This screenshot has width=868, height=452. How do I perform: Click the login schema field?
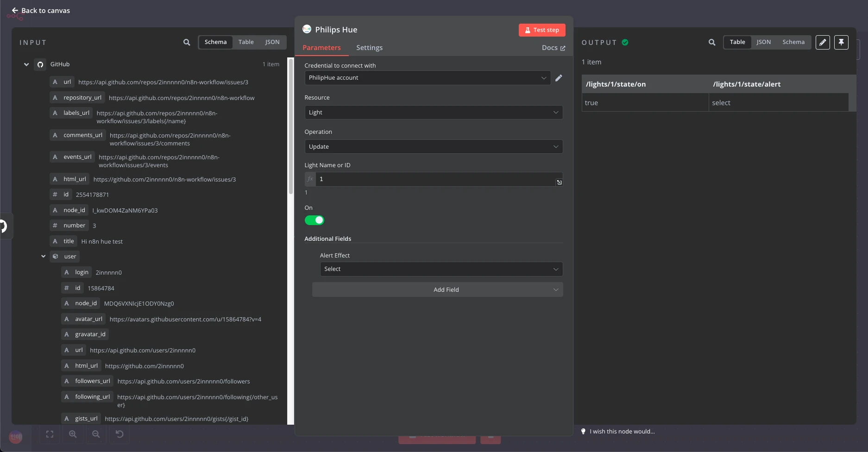pos(76,272)
